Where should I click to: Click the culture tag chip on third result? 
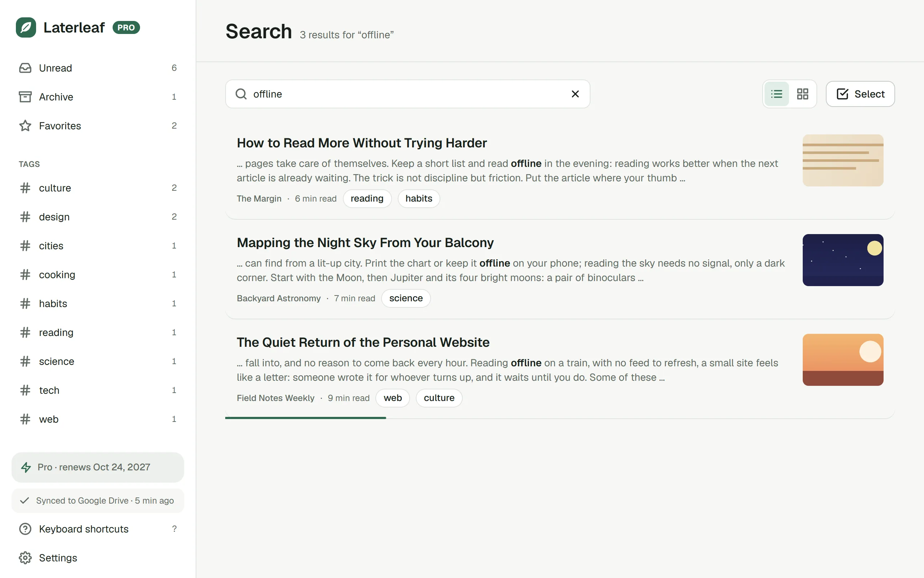pos(439,398)
